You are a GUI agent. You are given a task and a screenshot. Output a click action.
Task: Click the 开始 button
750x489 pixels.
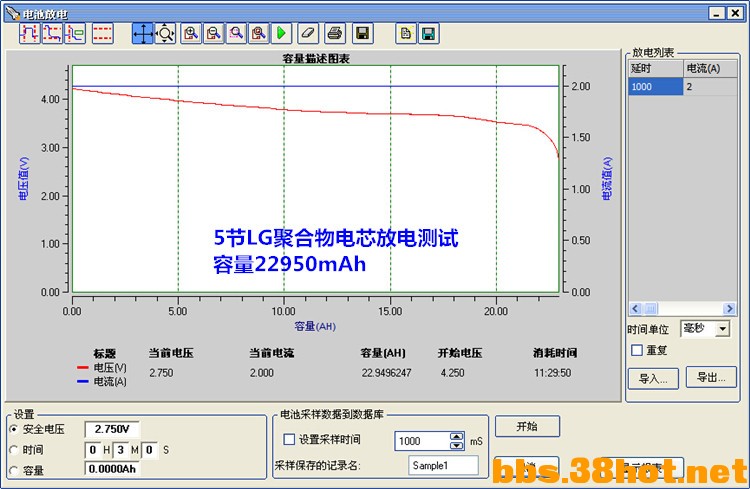[x=527, y=426]
